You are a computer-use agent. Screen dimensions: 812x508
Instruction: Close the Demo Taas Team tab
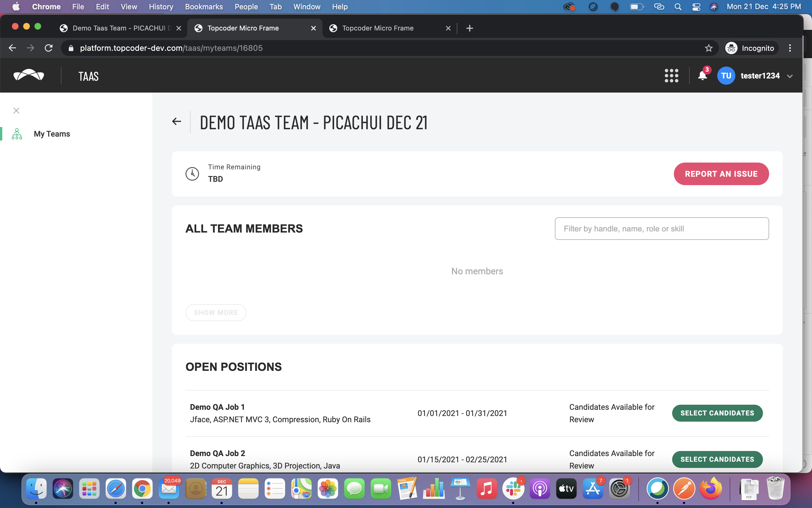click(179, 28)
